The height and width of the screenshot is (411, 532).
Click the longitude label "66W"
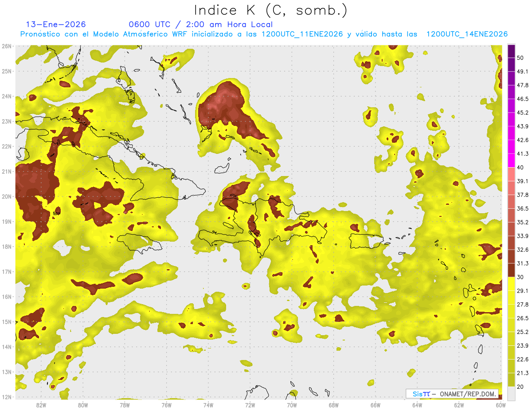coord(375,405)
